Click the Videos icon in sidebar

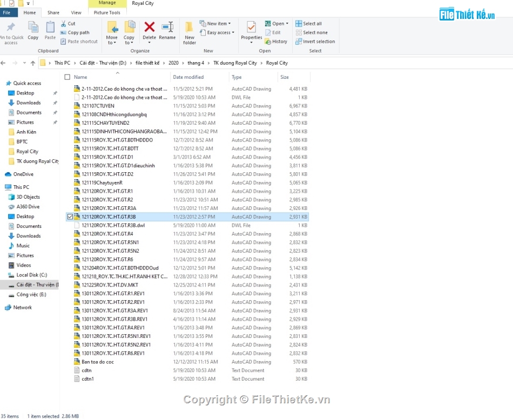[11, 265]
